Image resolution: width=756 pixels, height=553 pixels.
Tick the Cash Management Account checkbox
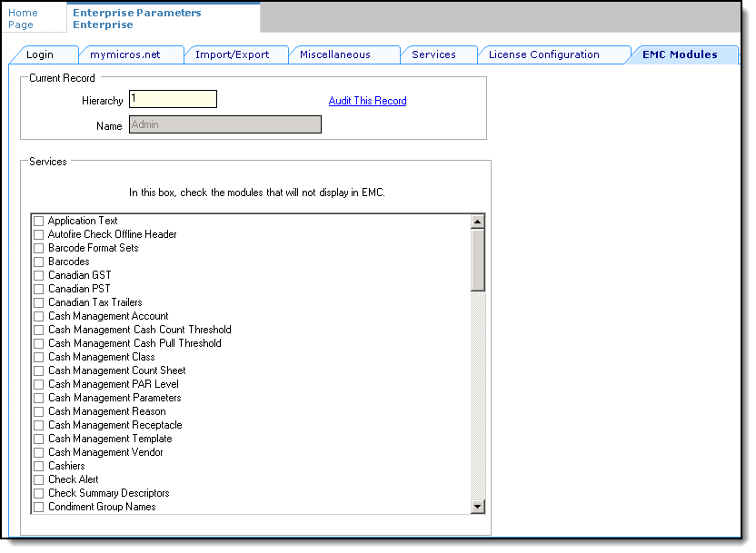(38, 317)
